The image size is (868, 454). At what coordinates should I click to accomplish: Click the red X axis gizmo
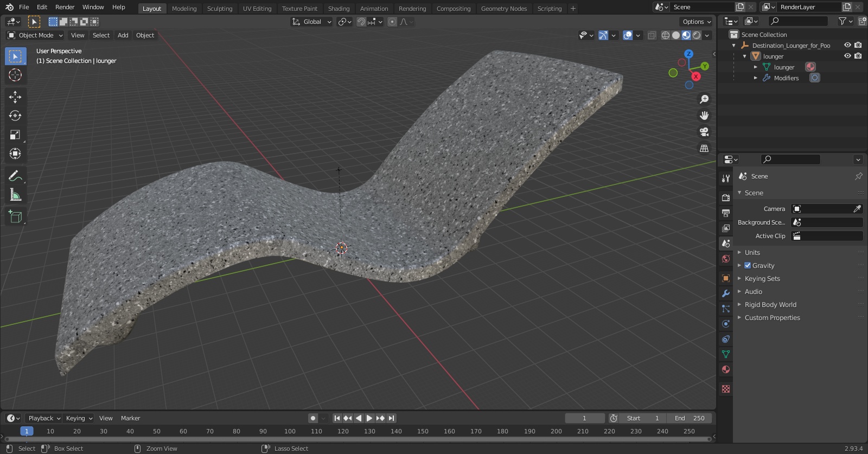point(695,76)
